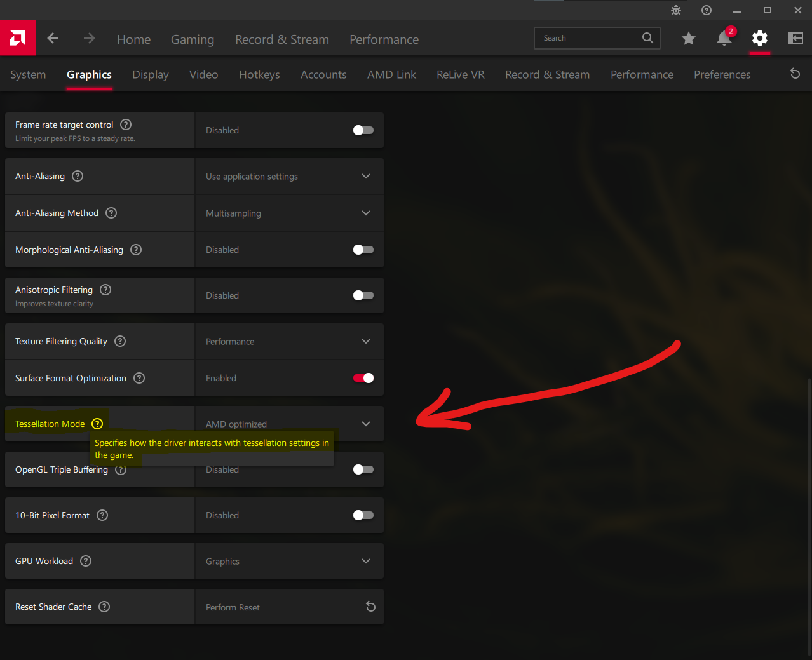Switch to Record & Stream settings tab
Screen dimensions: 812x660
(548, 74)
